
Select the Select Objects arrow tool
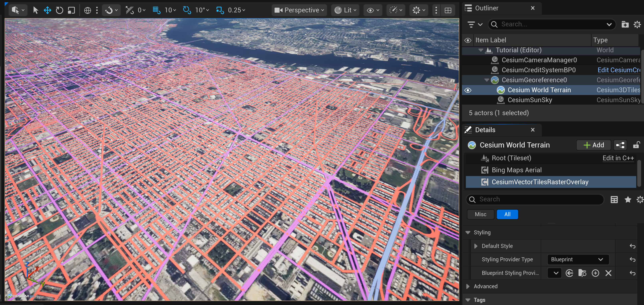[36, 10]
